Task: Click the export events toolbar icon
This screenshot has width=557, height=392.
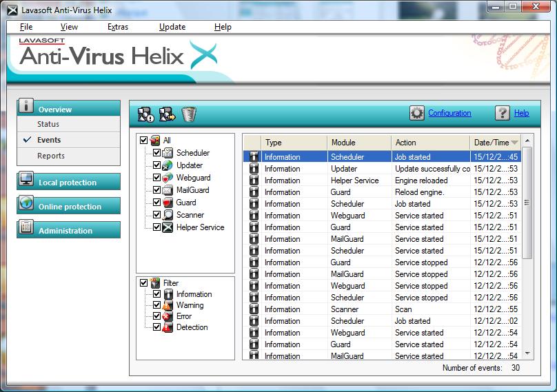Action: pos(167,114)
